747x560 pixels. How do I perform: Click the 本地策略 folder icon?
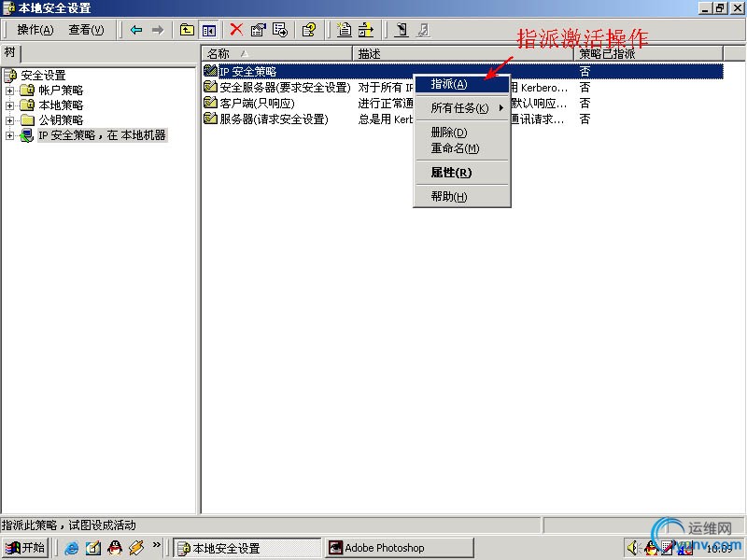point(28,105)
